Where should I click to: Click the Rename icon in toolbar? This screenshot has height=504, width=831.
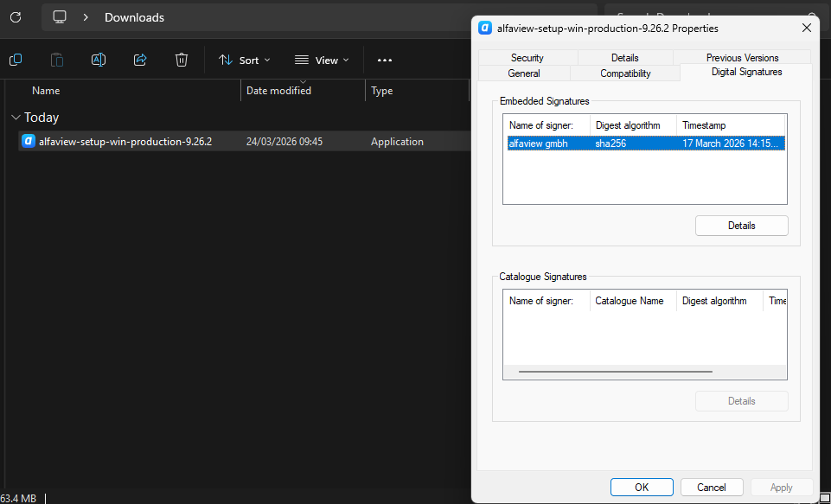coord(99,60)
